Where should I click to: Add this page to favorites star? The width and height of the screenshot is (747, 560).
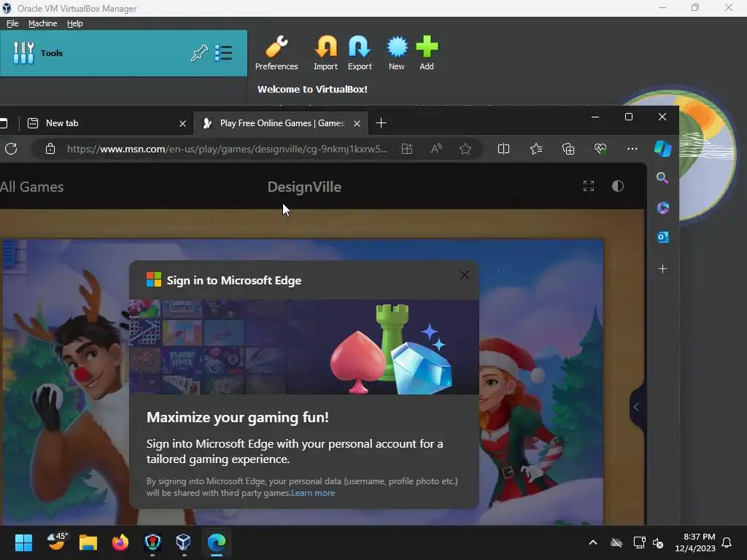[465, 149]
